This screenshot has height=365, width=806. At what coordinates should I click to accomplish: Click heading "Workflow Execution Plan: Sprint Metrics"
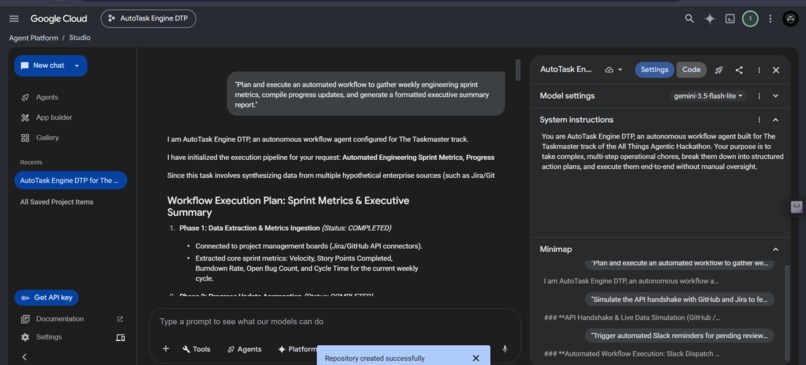point(288,206)
